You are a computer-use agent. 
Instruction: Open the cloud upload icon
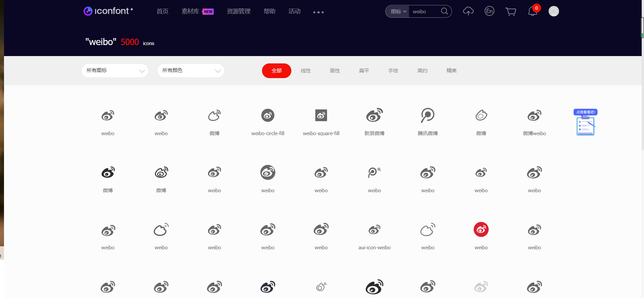(x=468, y=11)
